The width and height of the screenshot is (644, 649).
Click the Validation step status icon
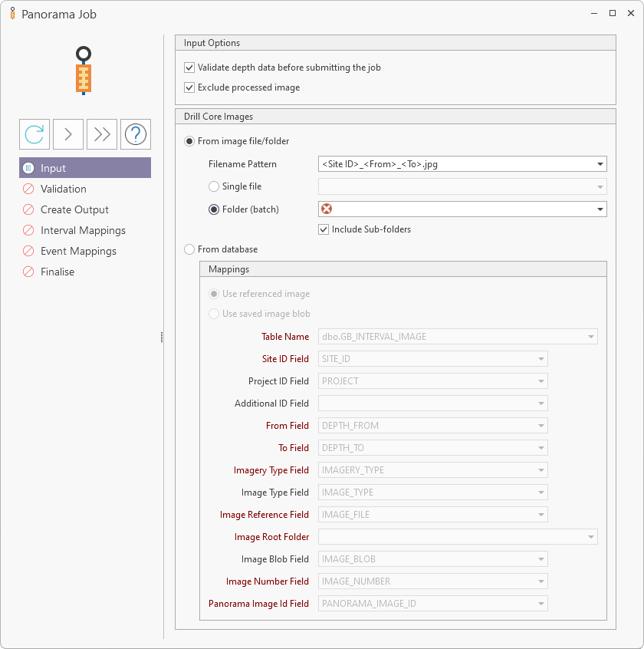point(28,189)
